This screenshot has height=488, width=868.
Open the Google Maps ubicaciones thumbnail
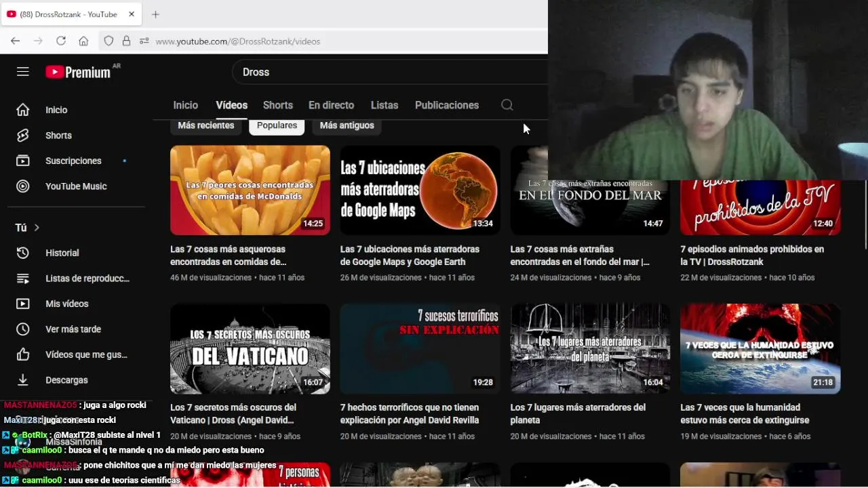point(420,190)
